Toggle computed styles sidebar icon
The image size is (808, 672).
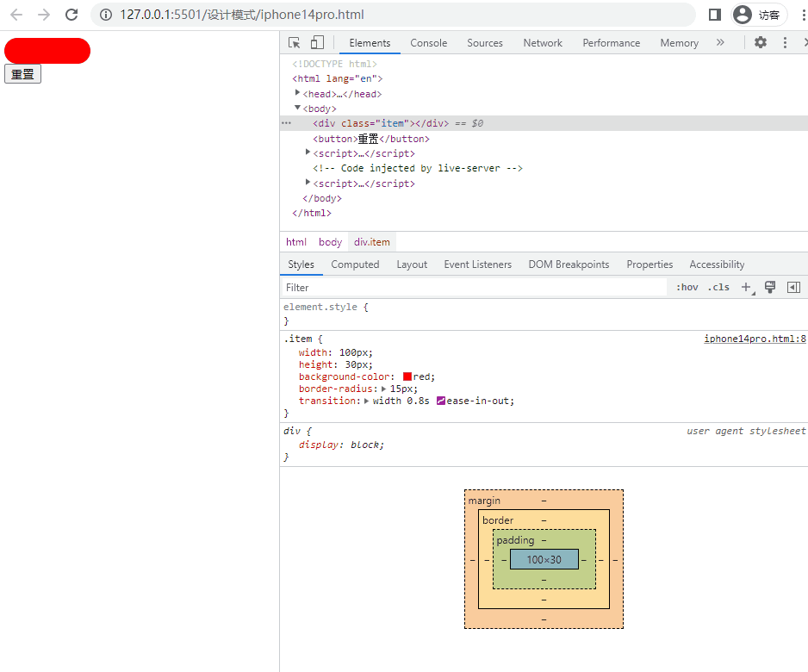(794, 288)
